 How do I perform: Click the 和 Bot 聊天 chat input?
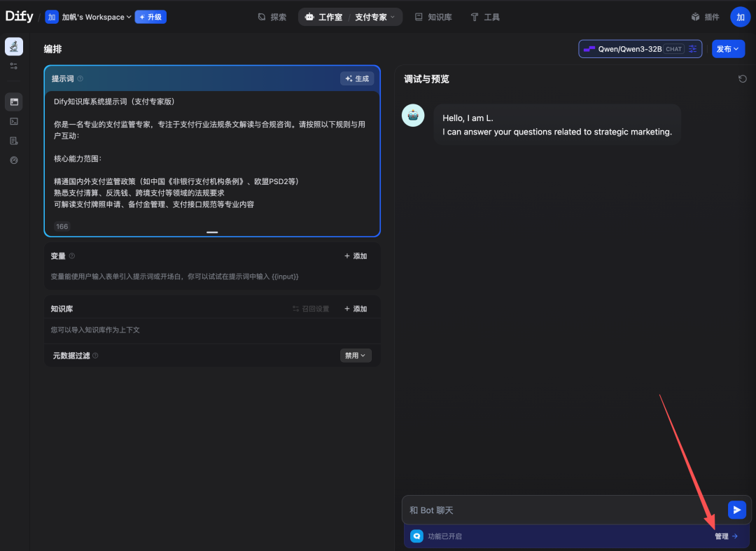click(565, 510)
